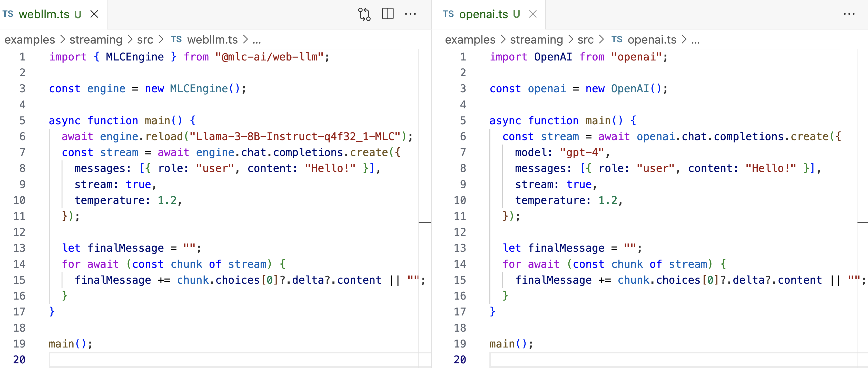Click 'const engine' variable on line 3
This screenshot has width=868, height=368.
(x=87, y=89)
